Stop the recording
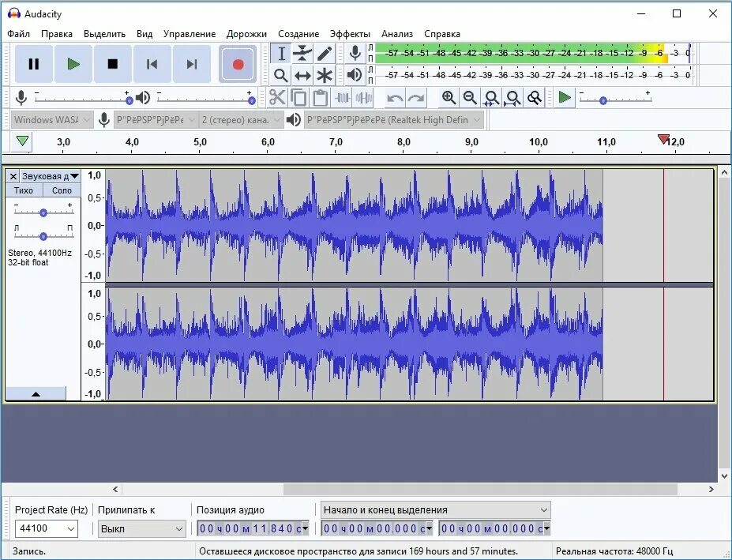 point(112,64)
